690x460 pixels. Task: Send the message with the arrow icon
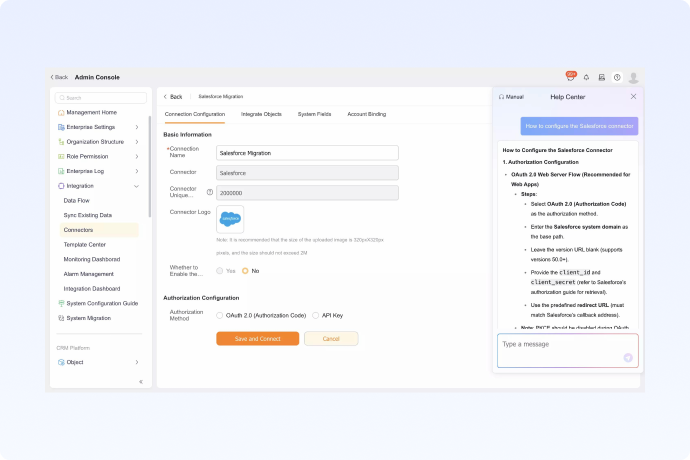click(628, 357)
